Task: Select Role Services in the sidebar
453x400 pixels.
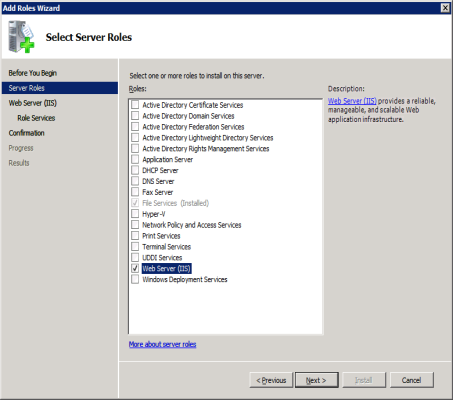Action: (x=36, y=118)
